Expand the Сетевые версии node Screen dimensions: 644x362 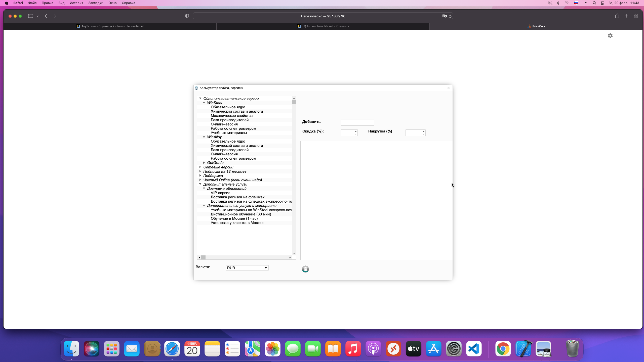coord(200,167)
